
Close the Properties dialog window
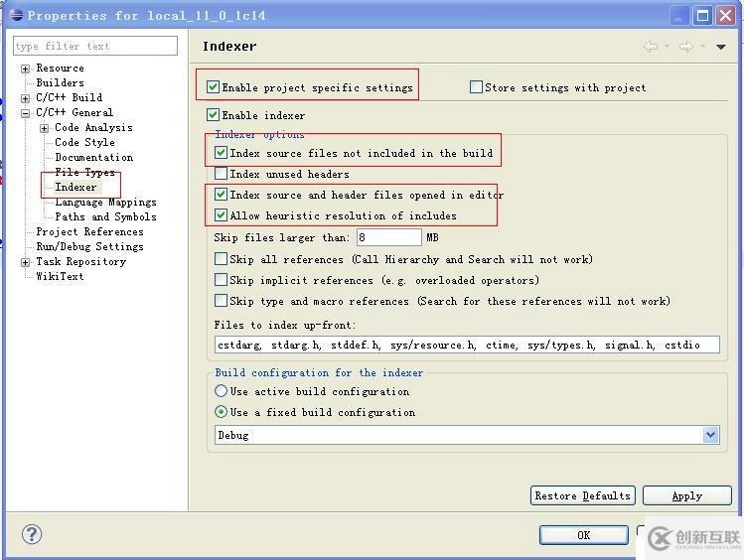725,16
